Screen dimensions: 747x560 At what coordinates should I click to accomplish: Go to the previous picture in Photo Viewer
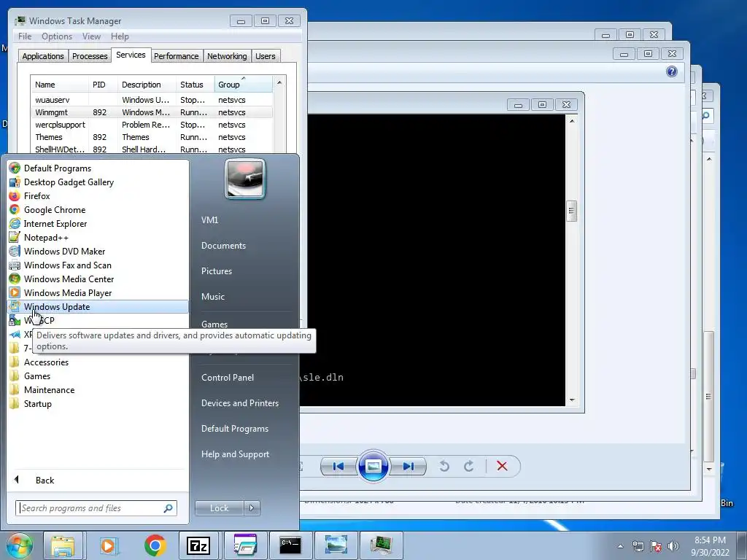point(338,466)
